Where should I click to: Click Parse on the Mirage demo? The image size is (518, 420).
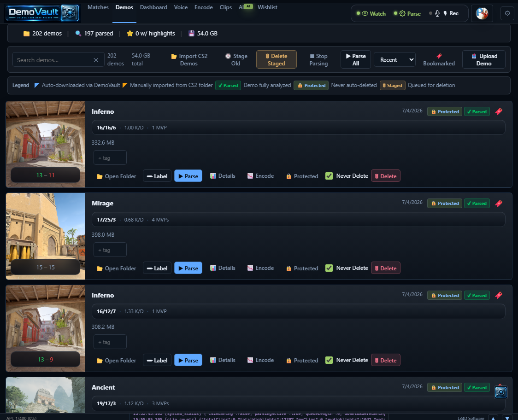[x=188, y=268]
